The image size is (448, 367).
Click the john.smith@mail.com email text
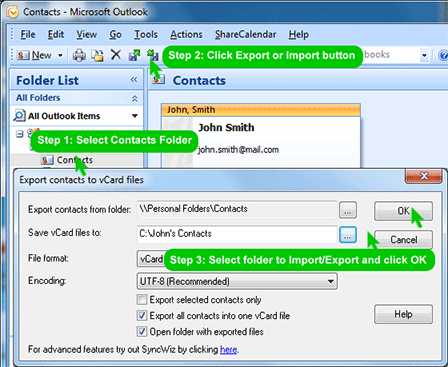(238, 150)
